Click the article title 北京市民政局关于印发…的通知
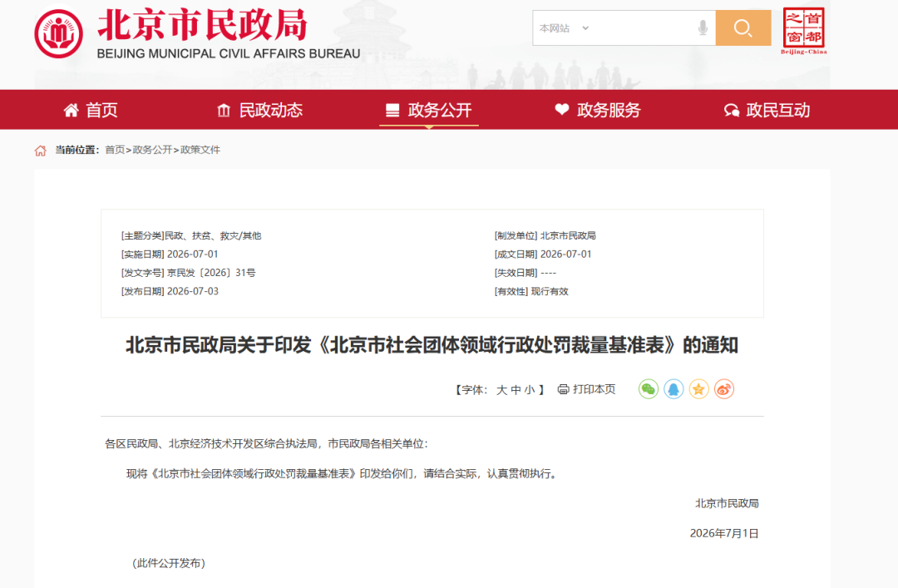 [x=432, y=345]
